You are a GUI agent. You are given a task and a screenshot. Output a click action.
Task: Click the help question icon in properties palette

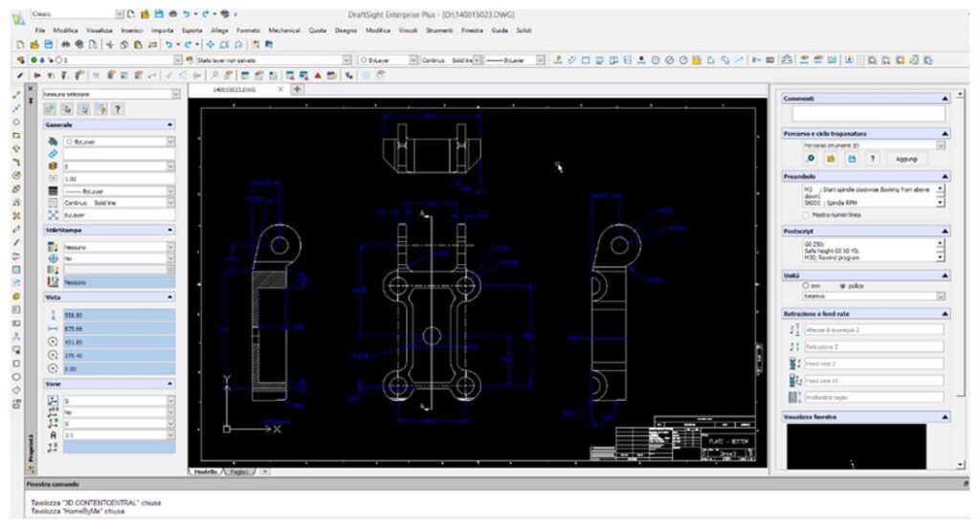(118, 109)
